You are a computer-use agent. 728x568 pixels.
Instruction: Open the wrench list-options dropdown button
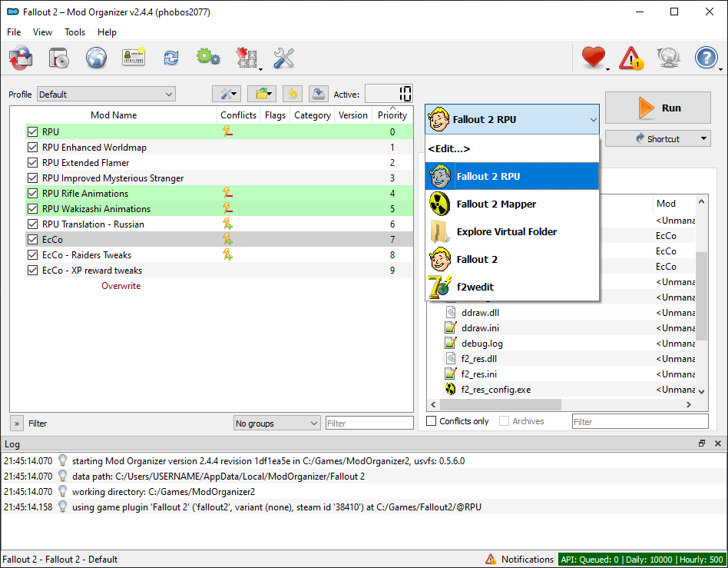(x=227, y=94)
